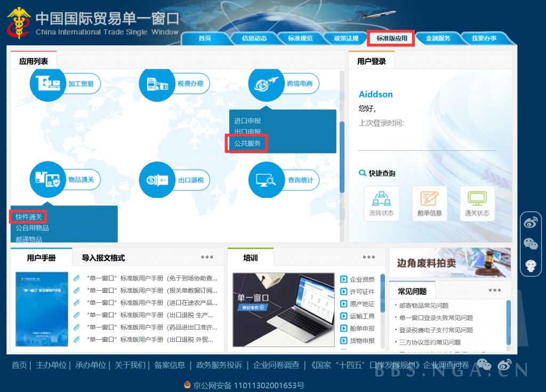Screen dimensions: 546x392
Task: Open the blue user manual cover thumbnail
Action: pos(42,309)
